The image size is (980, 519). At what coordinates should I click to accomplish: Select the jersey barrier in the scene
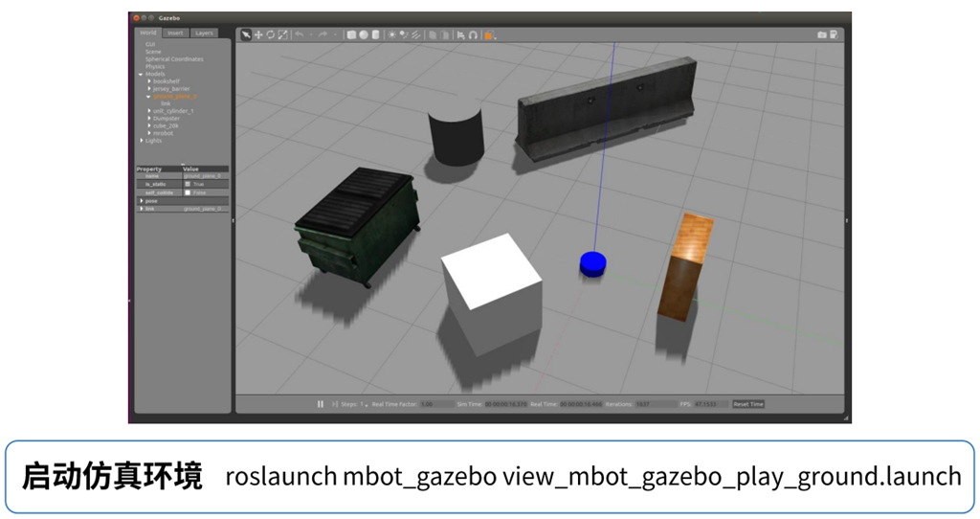pyautogui.click(x=606, y=109)
